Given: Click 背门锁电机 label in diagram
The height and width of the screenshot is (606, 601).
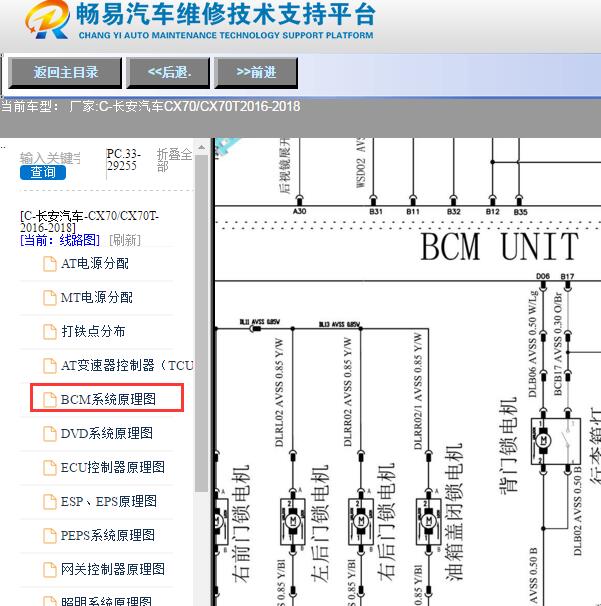Looking at the screenshot, I should (508, 445).
